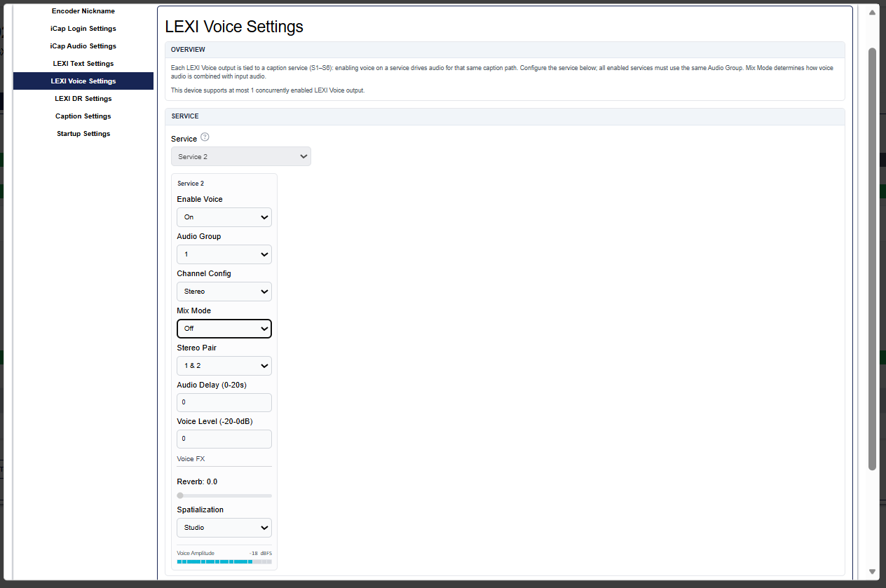Image resolution: width=886 pixels, height=588 pixels.
Task: Click the 'Service 2' card heading
Action: (191, 184)
